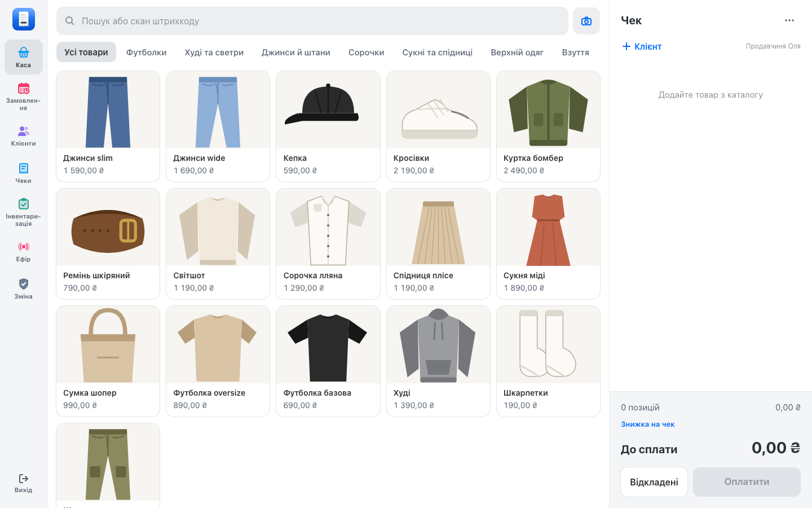Open the Взуття category
The width and height of the screenshot is (812, 508).
(576, 52)
